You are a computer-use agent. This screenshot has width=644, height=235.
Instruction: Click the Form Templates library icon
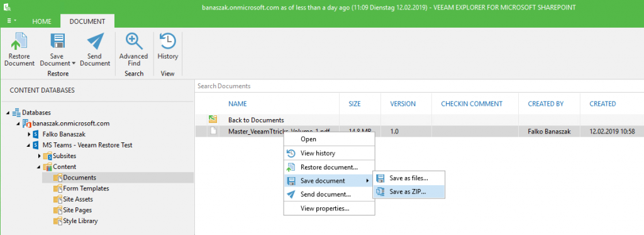tap(57, 188)
